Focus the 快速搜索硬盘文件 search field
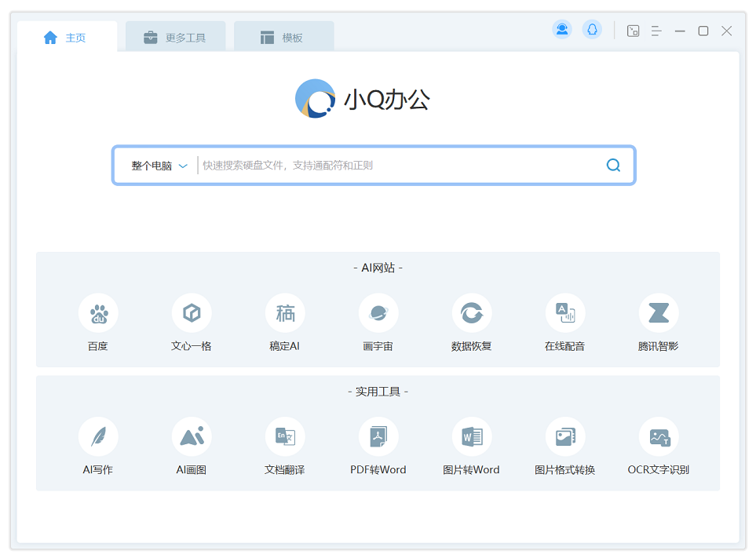756x558 pixels. click(x=400, y=166)
